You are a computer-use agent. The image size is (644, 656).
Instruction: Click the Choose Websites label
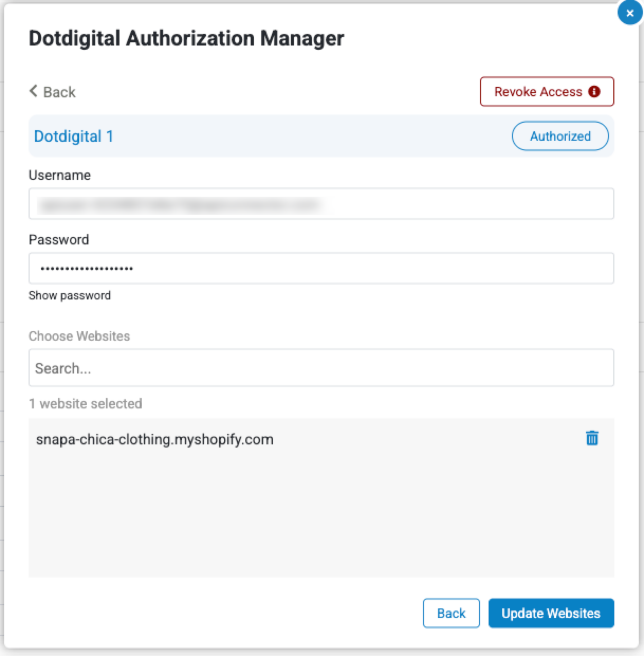[x=79, y=336]
